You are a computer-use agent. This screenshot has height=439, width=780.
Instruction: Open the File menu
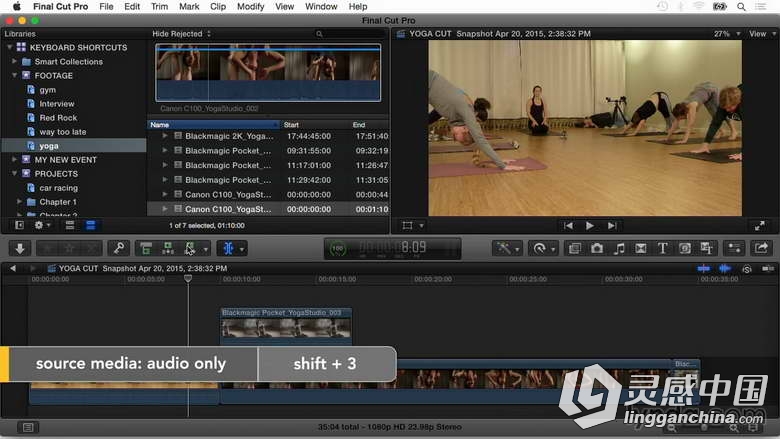coord(106,6)
